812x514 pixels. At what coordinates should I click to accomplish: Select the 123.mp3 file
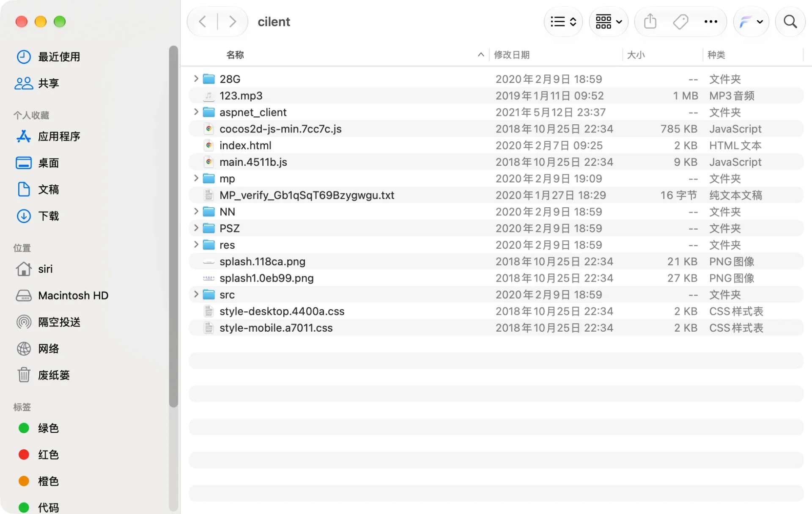tap(496, 96)
